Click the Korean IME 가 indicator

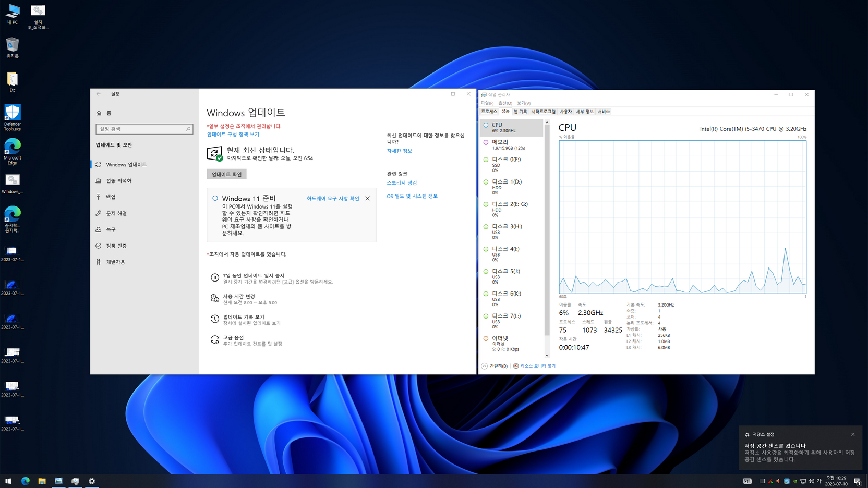point(819,481)
